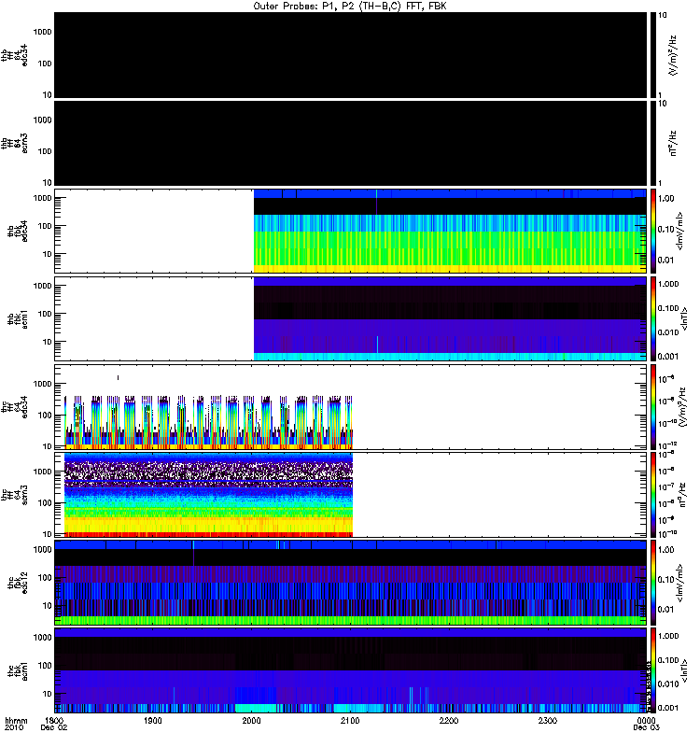Click the '2100' time axis label

[x=350, y=721]
